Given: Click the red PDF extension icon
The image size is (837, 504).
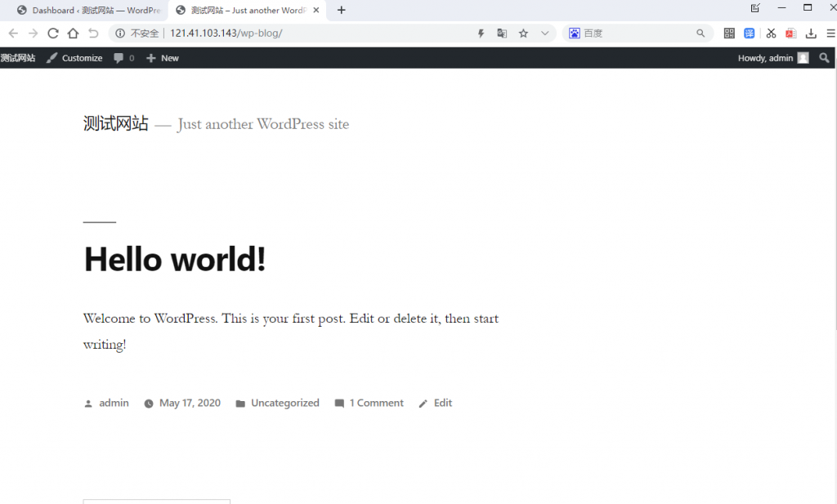Looking at the screenshot, I should 791,33.
